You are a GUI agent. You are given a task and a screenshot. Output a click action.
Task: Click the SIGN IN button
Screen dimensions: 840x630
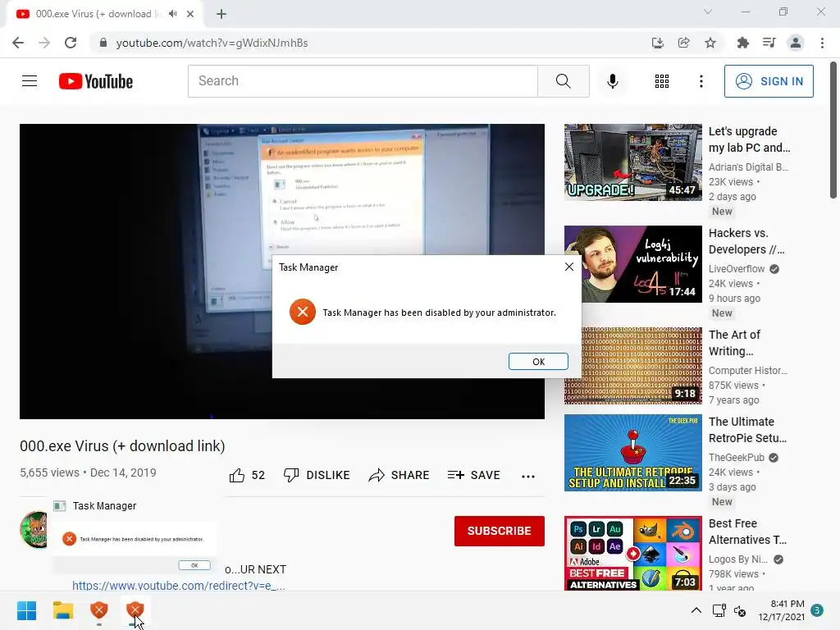click(768, 81)
